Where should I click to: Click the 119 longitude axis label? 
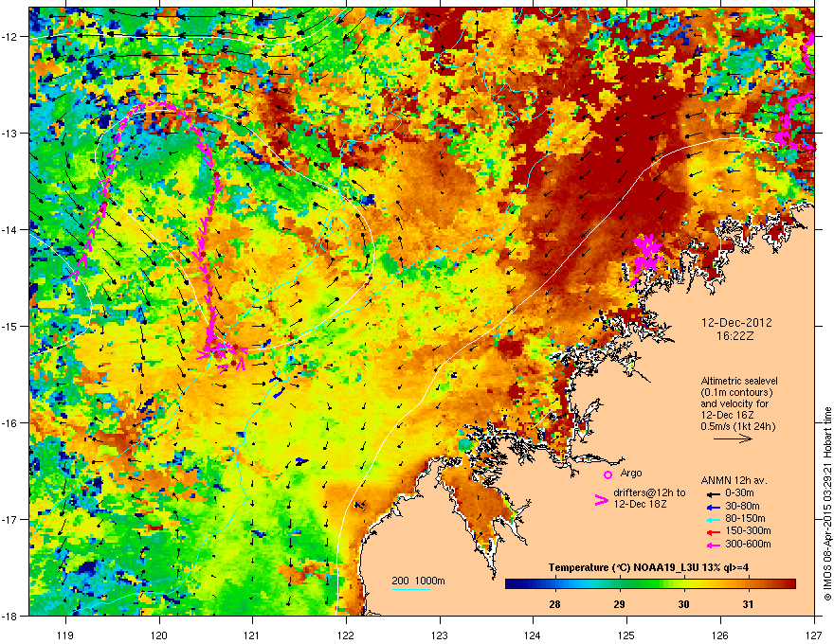(65, 635)
